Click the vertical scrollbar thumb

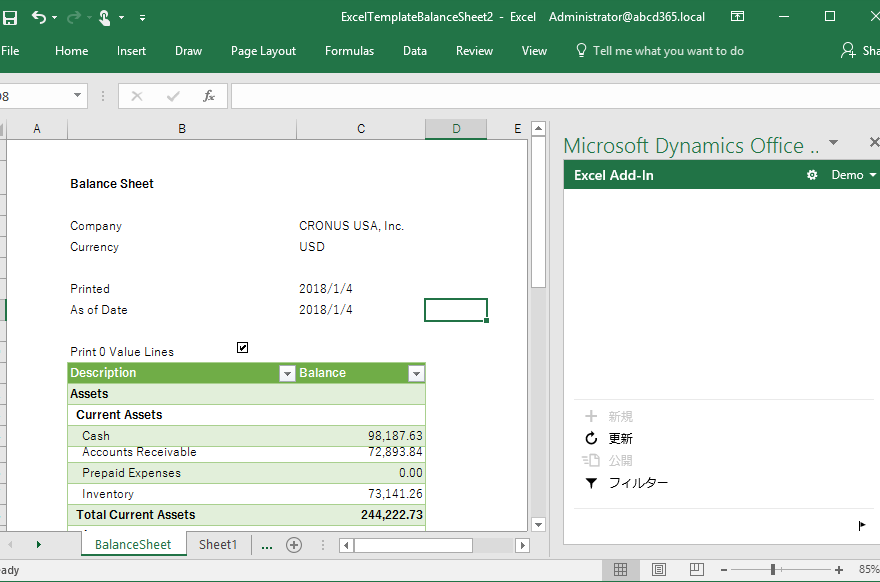pos(538,212)
